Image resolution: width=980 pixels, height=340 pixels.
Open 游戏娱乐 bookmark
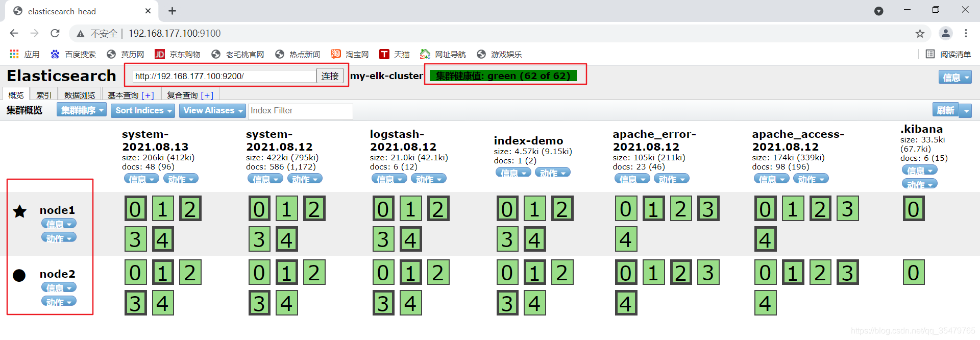(x=499, y=54)
